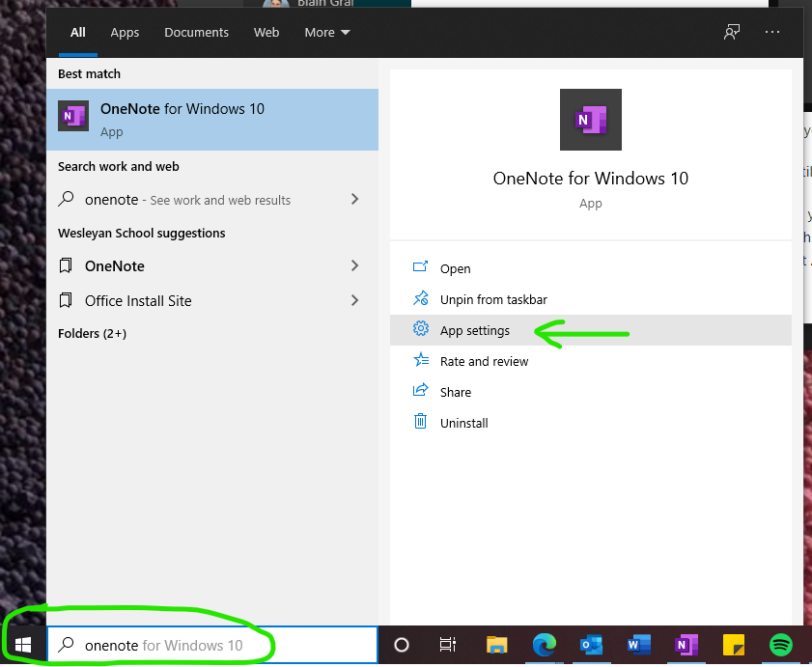
Task: Click the Share icon
Action: click(421, 391)
